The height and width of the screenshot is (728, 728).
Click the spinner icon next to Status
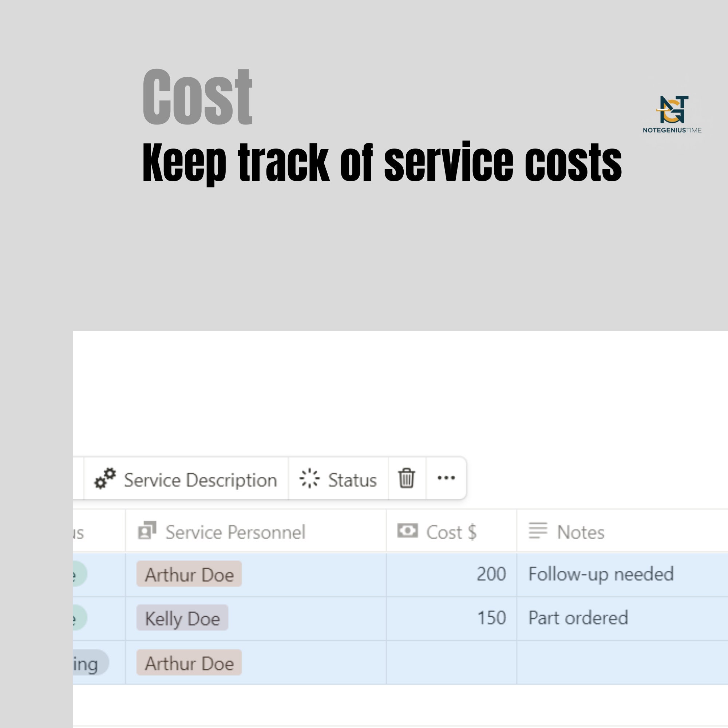[309, 479]
